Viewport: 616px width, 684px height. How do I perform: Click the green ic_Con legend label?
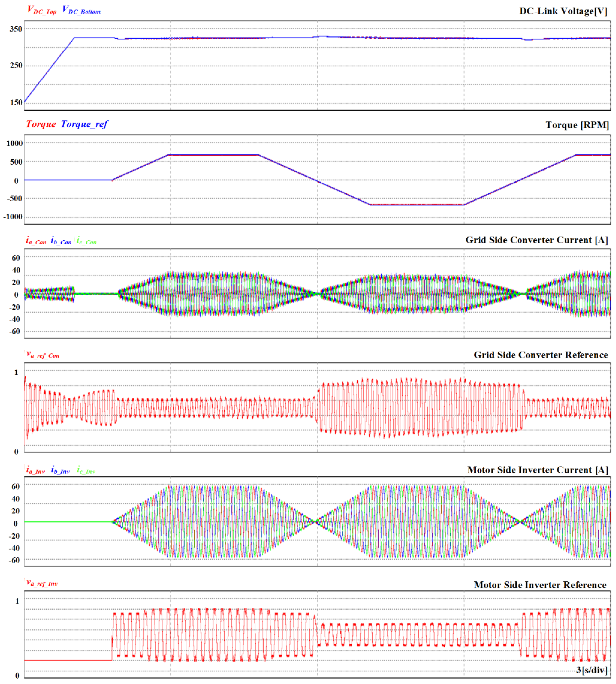point(87,241)
